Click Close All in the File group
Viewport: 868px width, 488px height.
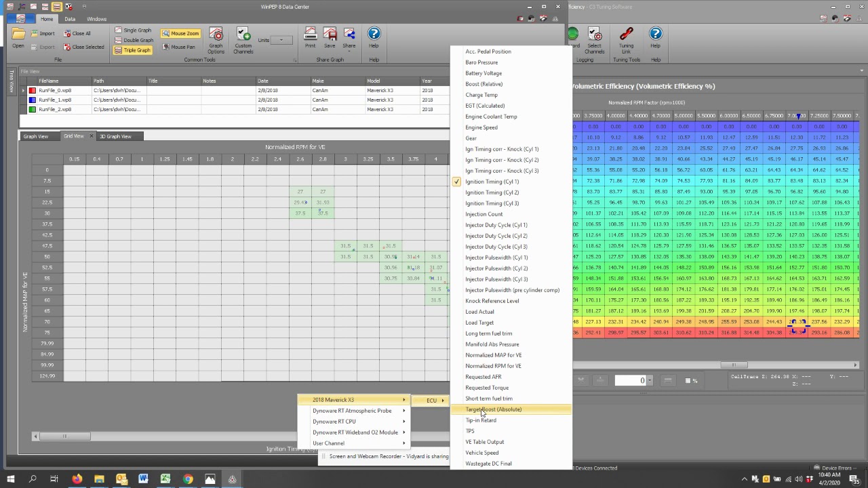pos(77,33)
